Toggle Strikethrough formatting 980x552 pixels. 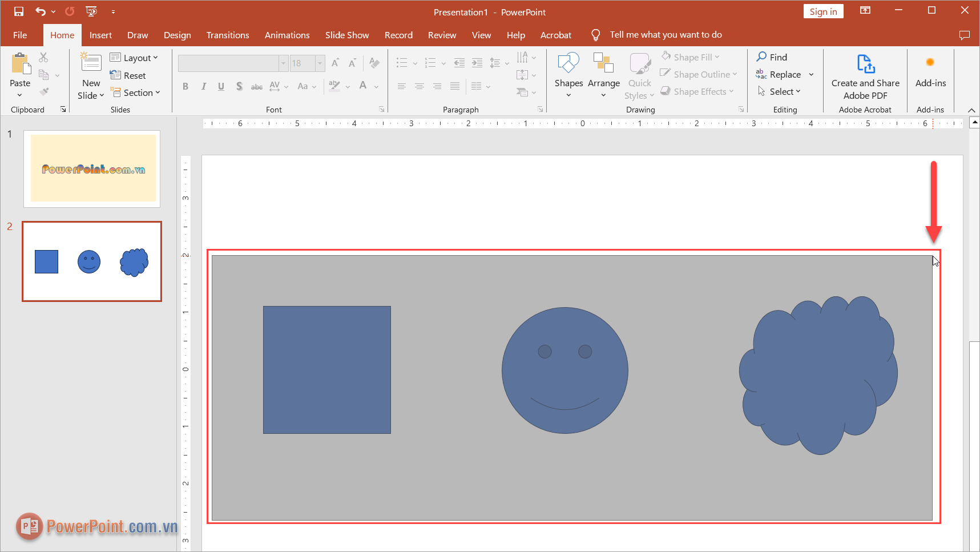pyautogui.click(x=257, y=86)
